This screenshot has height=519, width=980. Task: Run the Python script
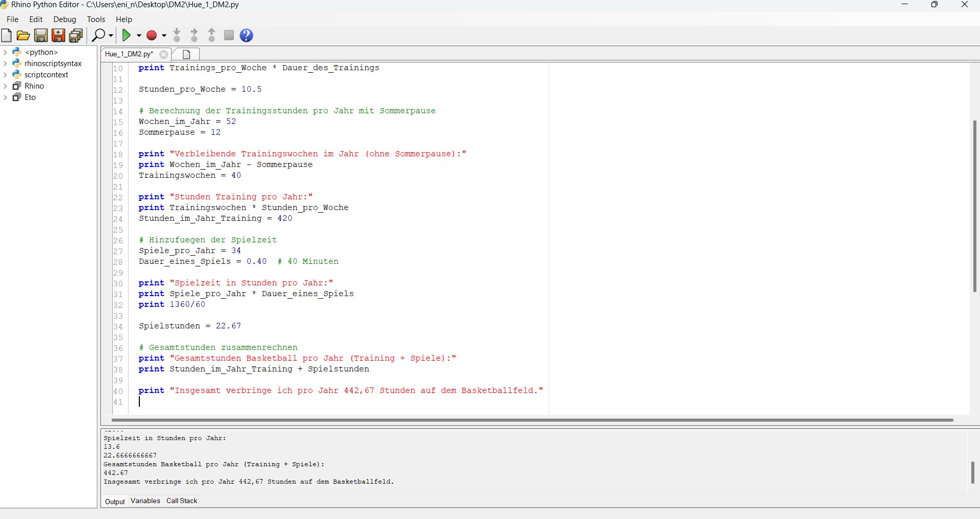[127, 35]
